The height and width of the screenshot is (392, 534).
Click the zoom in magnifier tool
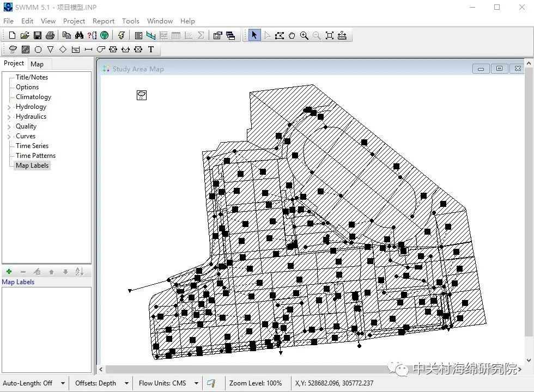[304, 35]
